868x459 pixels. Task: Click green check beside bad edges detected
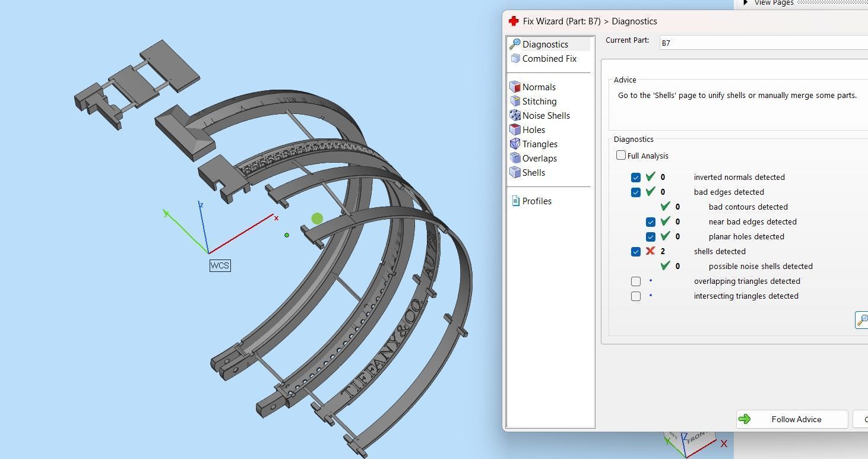coord(650,191)
